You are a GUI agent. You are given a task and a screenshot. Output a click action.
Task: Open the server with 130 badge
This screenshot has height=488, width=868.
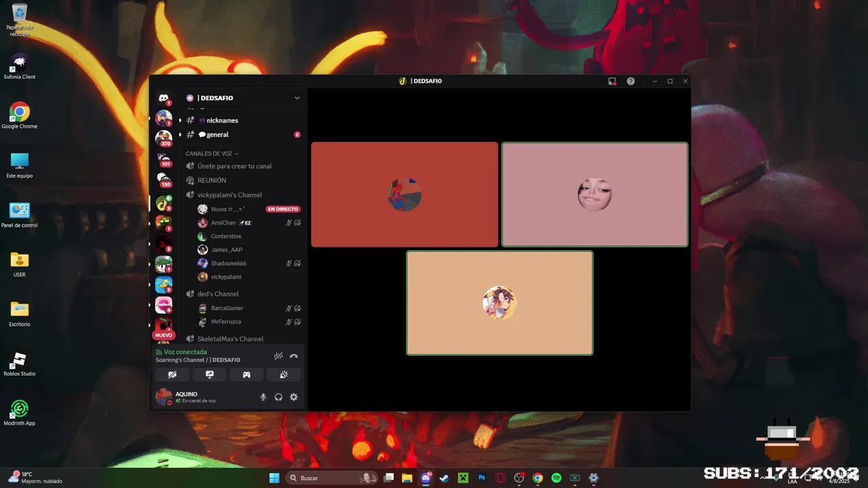click(163, 180)
